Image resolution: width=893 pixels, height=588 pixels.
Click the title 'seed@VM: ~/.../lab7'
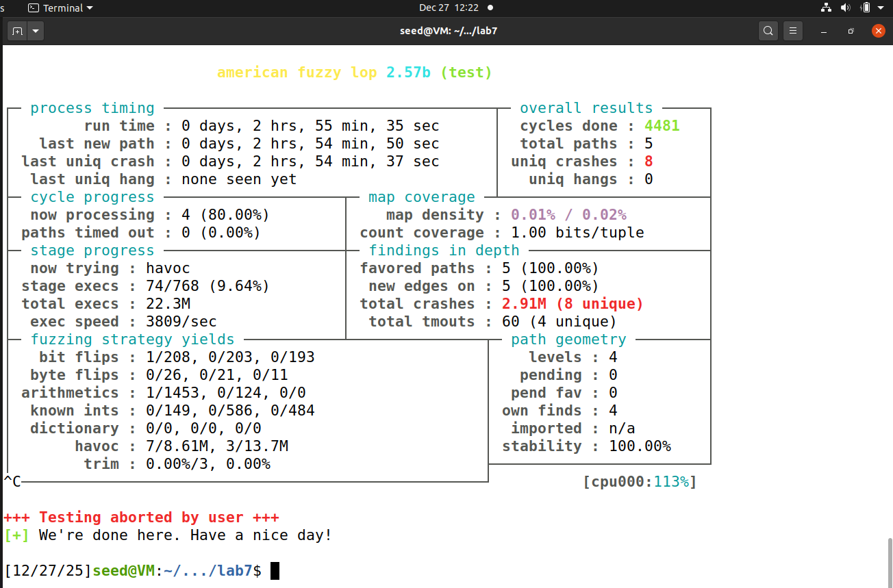tap(449, 31)
